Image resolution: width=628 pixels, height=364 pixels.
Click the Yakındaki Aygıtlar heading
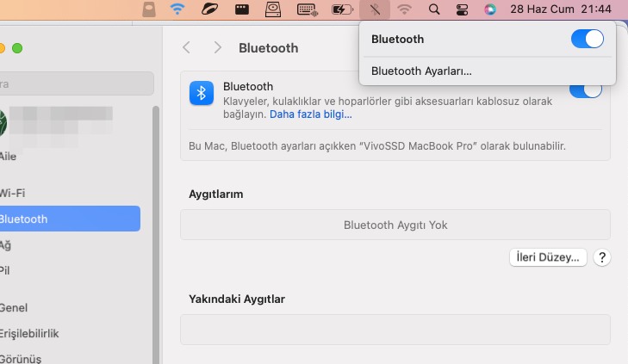click(x=237, y=299)
